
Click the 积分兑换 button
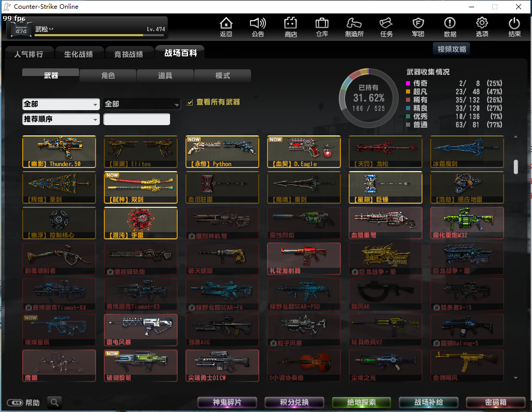pyautogui.click(x=294, y=403)
